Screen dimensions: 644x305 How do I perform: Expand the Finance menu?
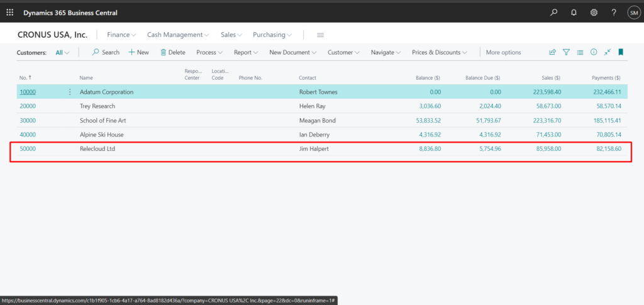[x=121, y=35]
